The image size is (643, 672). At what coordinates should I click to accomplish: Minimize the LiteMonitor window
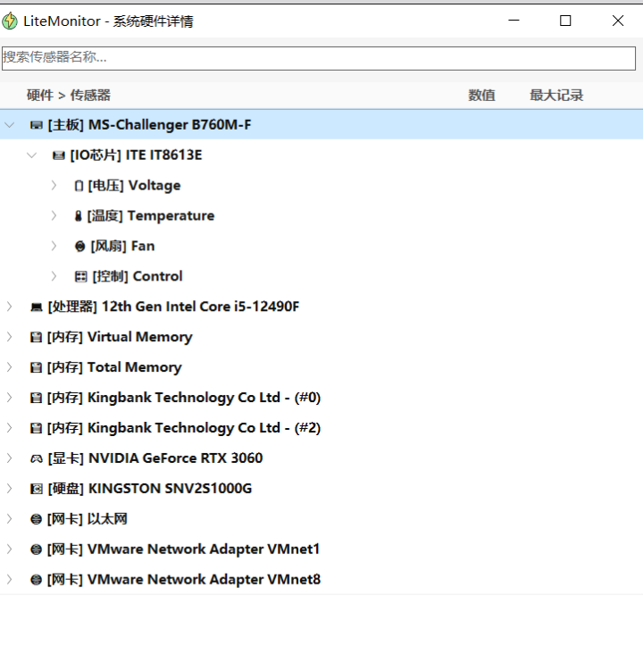point(514,21)
